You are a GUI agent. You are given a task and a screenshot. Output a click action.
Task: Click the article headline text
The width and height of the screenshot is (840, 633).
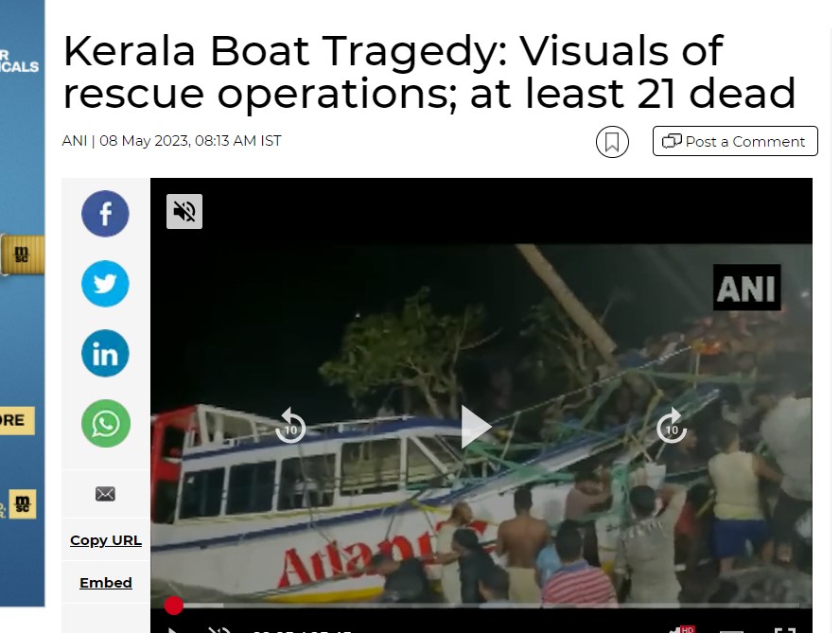[x=429, y=72]
